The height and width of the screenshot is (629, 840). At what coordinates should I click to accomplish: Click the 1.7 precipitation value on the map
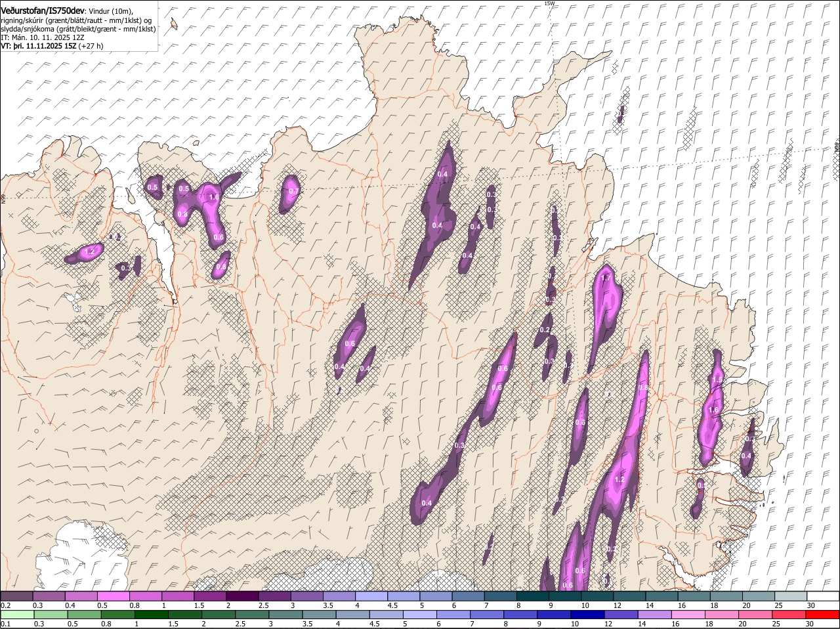pos(606,278)
